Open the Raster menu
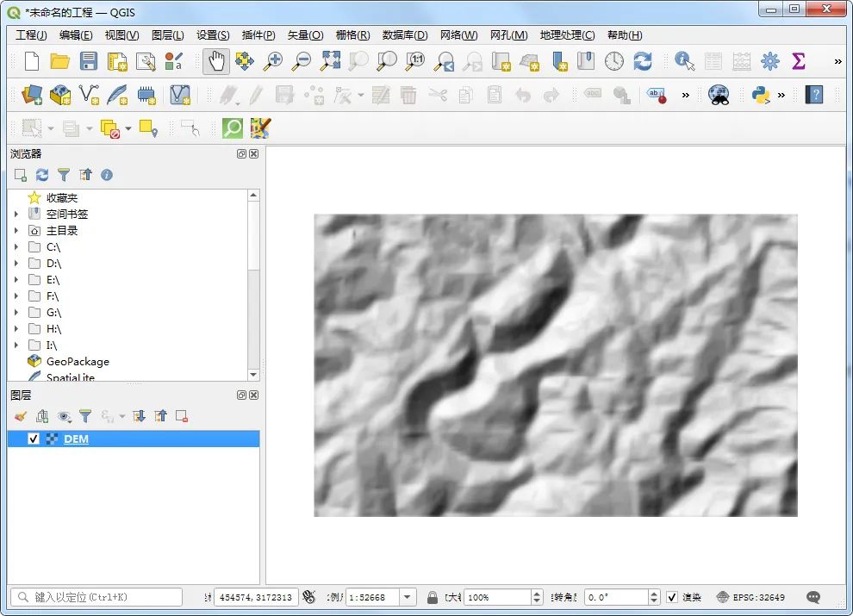 click(x=352, y=34)
